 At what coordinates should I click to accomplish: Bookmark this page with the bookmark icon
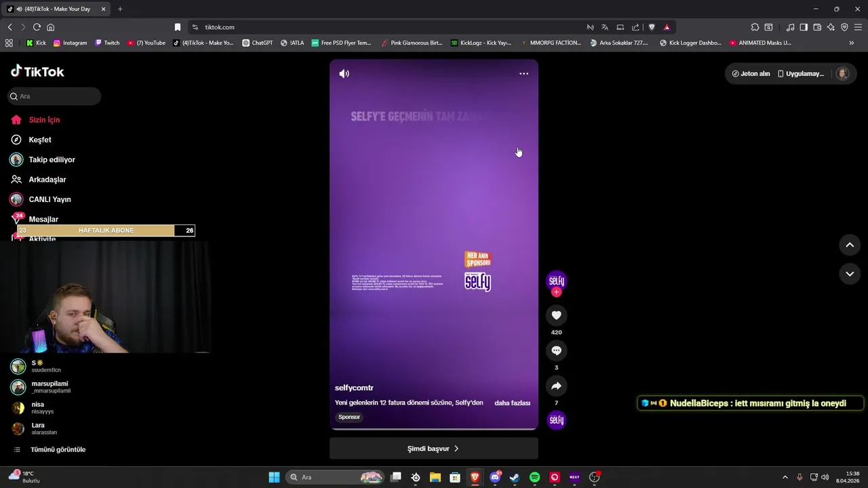coord(178,27)
